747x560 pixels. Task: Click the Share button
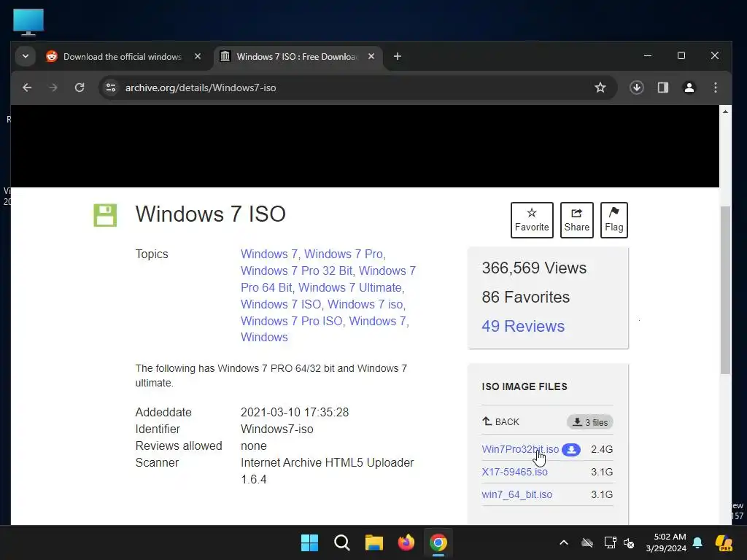[x=576, y=220]
